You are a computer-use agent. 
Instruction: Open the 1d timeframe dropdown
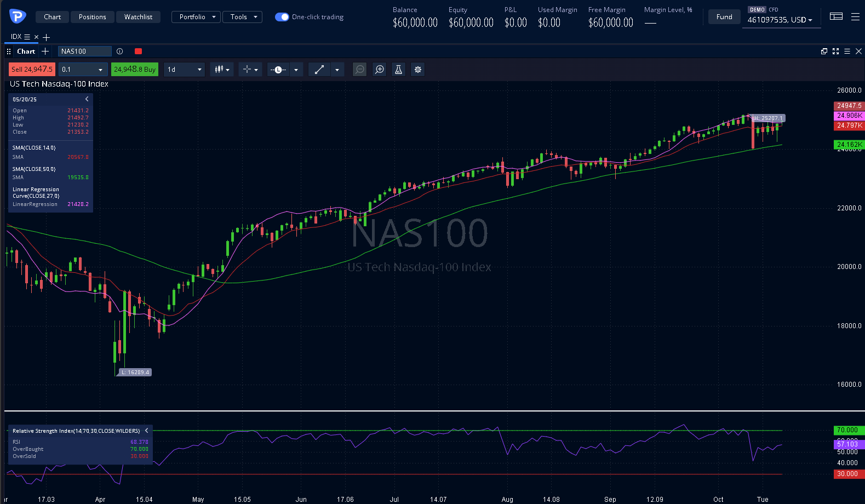185,70
